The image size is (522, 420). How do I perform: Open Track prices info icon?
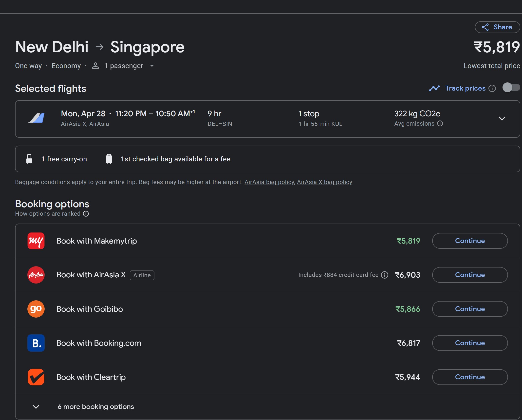pos(492,88)
